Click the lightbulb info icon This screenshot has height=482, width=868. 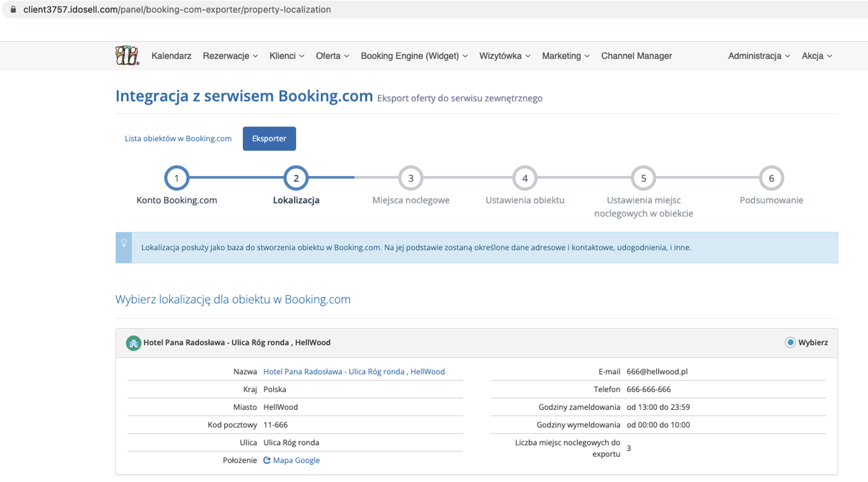(x=124, y=243)
